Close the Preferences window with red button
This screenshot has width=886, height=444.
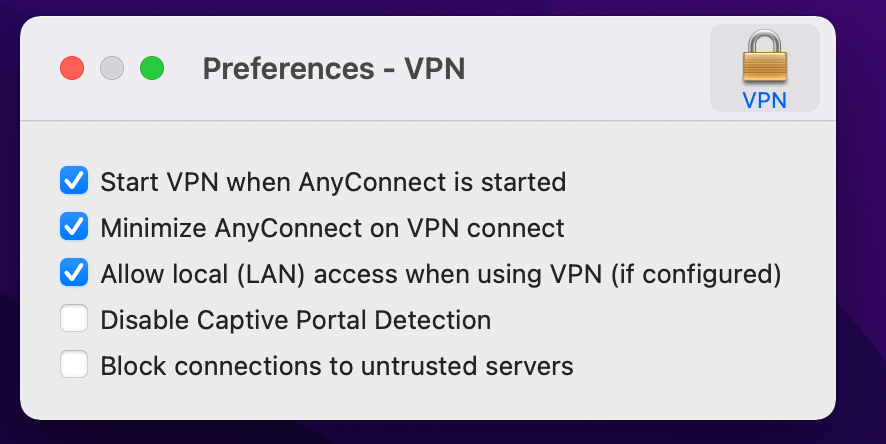tap(72, 69)
